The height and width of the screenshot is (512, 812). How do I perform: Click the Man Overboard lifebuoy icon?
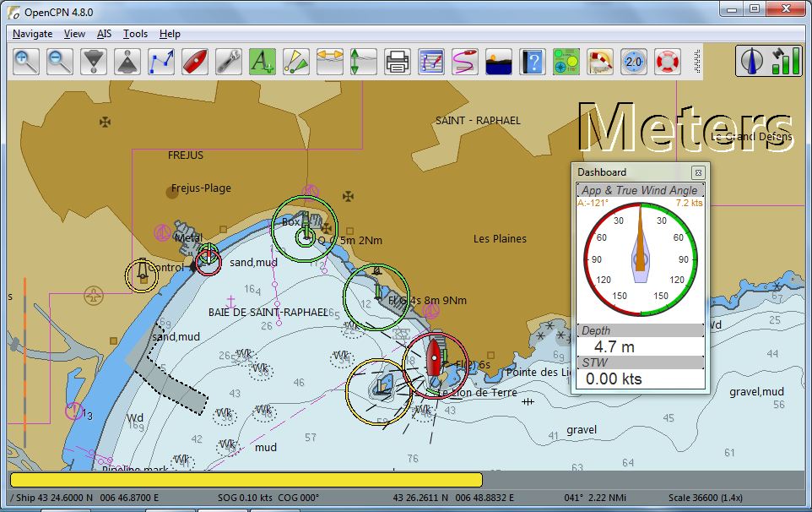(x=668, y=62)
